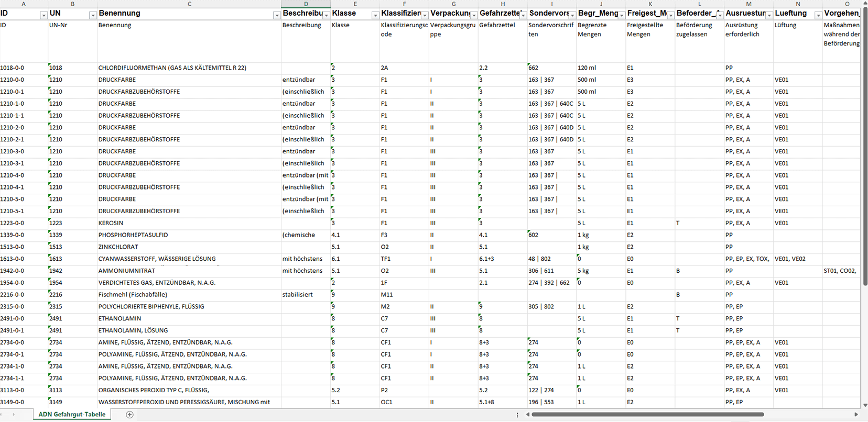This screenshot has width=868, height=422.
Task: Select the Lüftung cell VE01, VE02
Action: (x=798, y=259)
